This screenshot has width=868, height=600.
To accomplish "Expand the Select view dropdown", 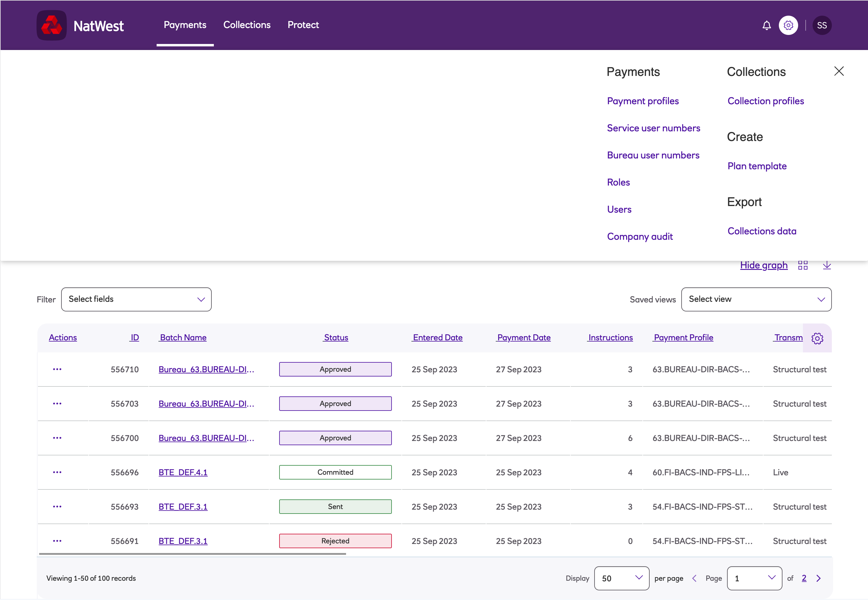I will 756,299.
